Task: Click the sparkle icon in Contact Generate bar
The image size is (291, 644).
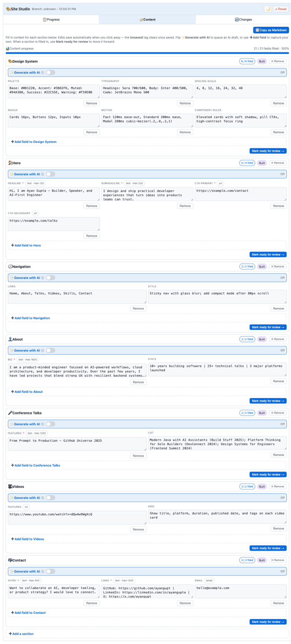Action: 12,571
